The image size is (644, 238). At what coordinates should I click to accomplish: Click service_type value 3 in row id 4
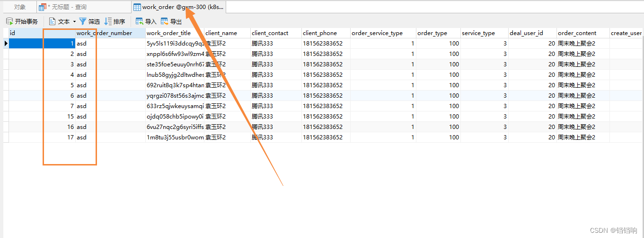click(485, 74)
